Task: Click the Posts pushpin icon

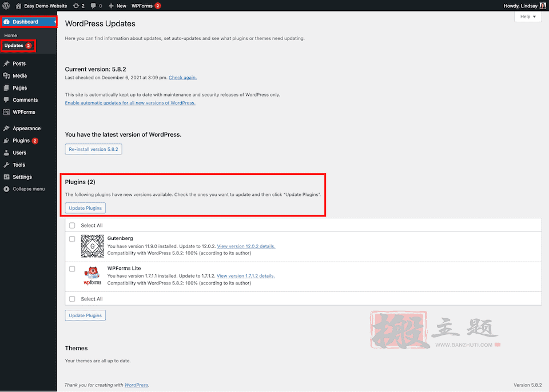Action: coord(6,63)
